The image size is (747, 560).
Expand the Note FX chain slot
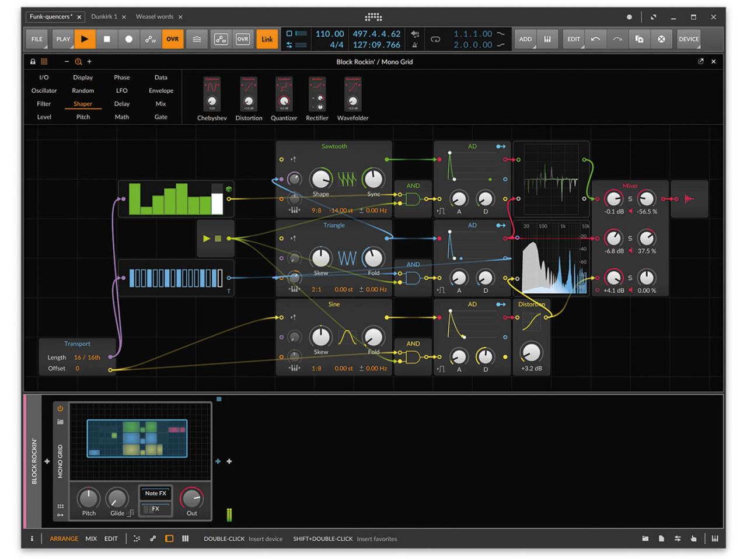coord(156,493)
